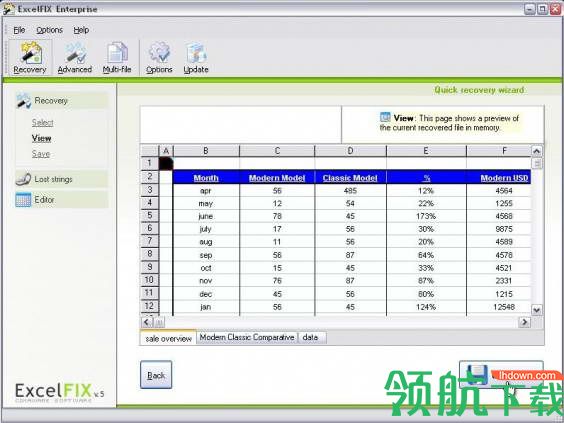This screenshot has width=564, height=423.
Task: Click the cell containing 'june'
Action: pyautogui.click(x=206, y=216)
